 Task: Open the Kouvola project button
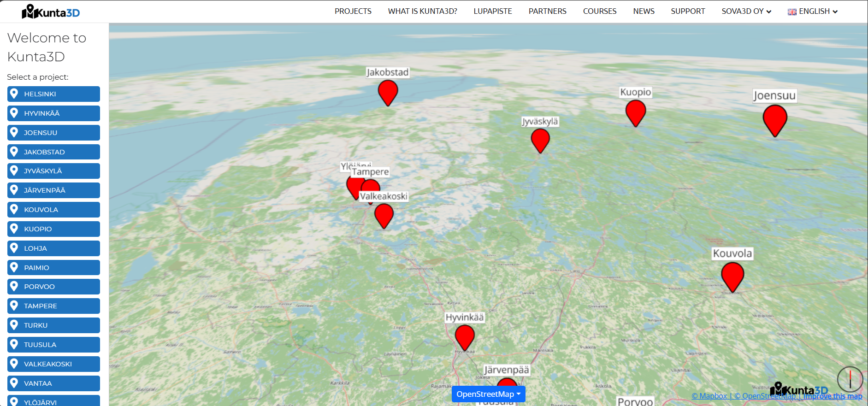point(53,210)
